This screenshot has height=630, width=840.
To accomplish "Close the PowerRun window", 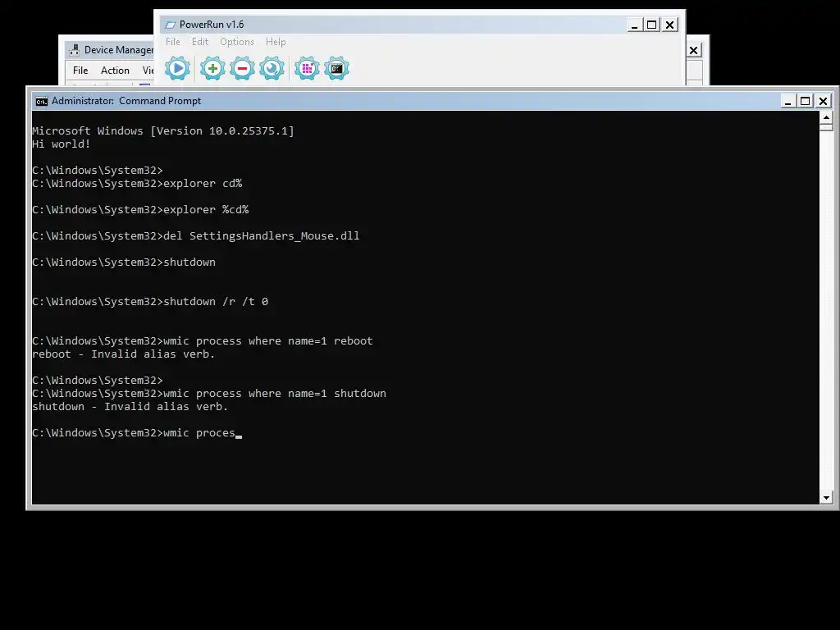I will pos(669,25).
